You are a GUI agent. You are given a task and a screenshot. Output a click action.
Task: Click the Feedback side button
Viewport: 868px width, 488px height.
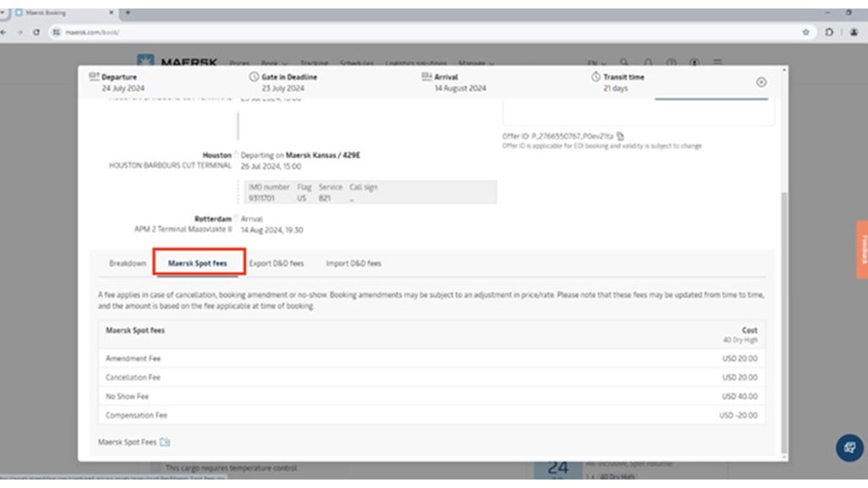pyautogui.click(x=862, y=249)
